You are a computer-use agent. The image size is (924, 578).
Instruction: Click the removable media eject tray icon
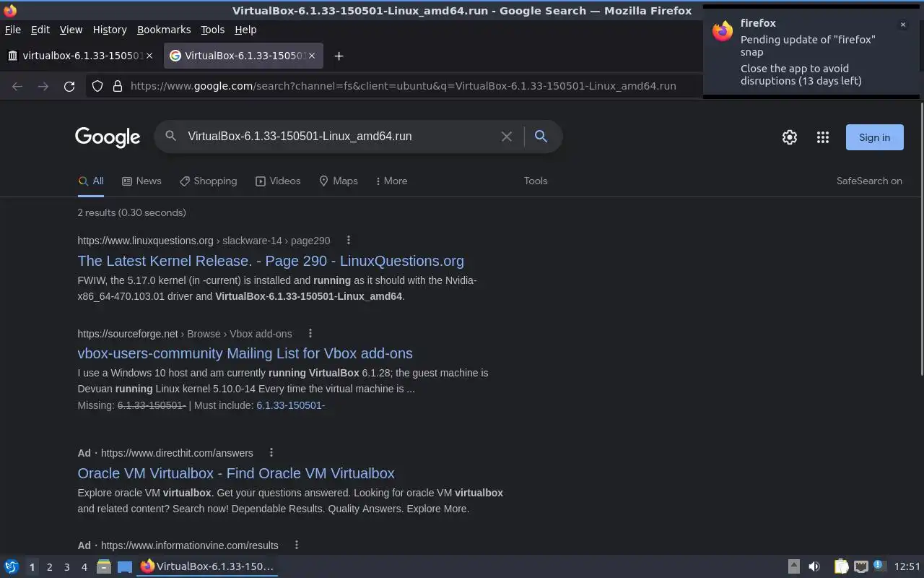click(x=793, y=566)
